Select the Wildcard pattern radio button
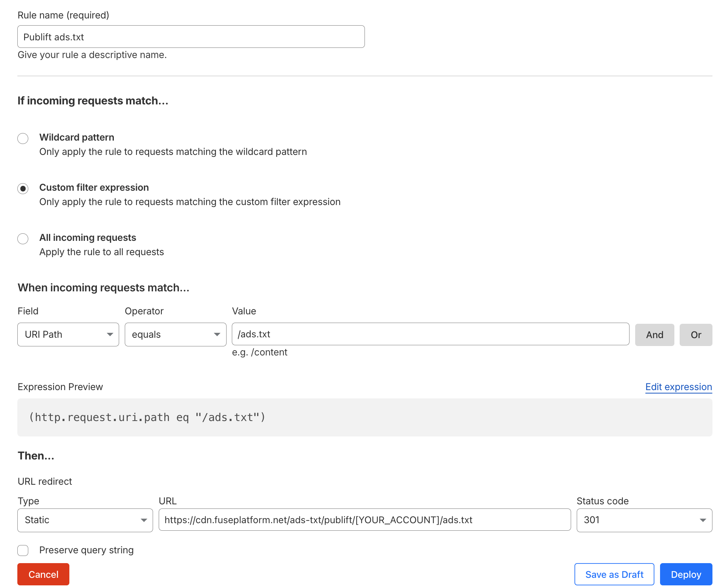The height and width of the screenshot is (588, 723). pyautogui.click(x=23, y=138)
